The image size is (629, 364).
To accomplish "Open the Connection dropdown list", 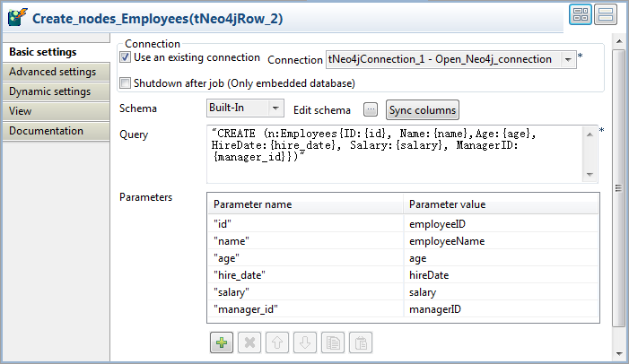I will coord(568,59).
